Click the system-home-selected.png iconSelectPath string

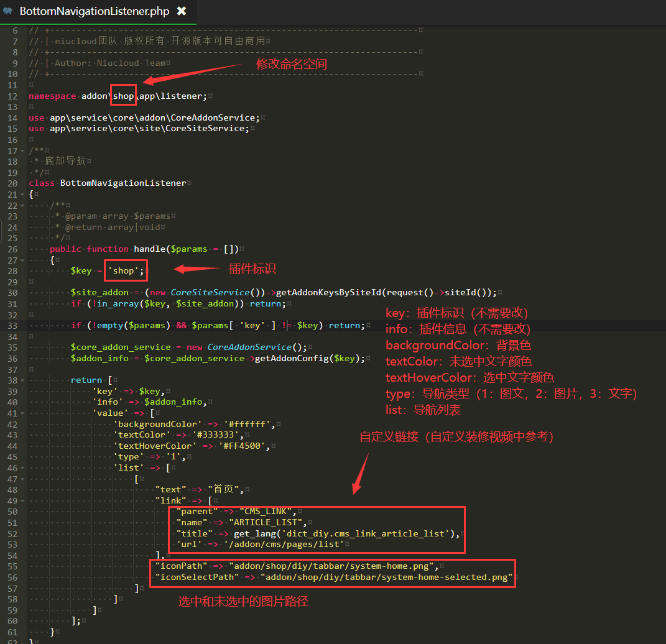[388, 577]
